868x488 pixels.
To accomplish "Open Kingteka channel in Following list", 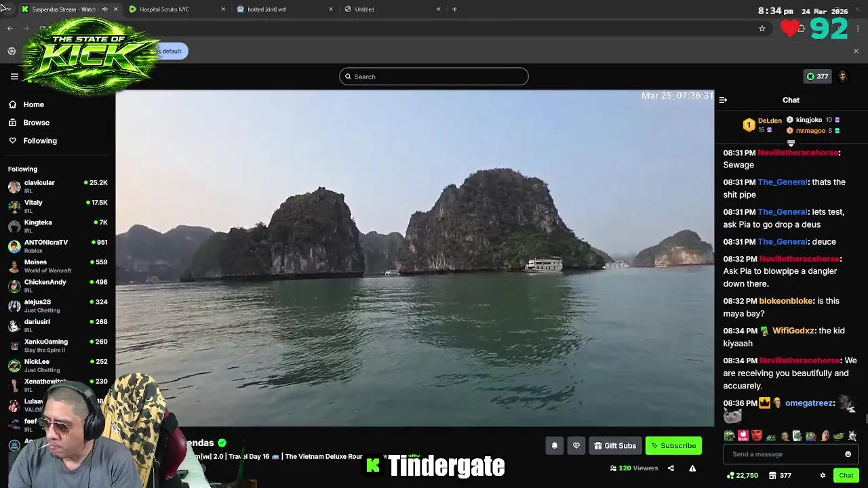I will point(58,226).
